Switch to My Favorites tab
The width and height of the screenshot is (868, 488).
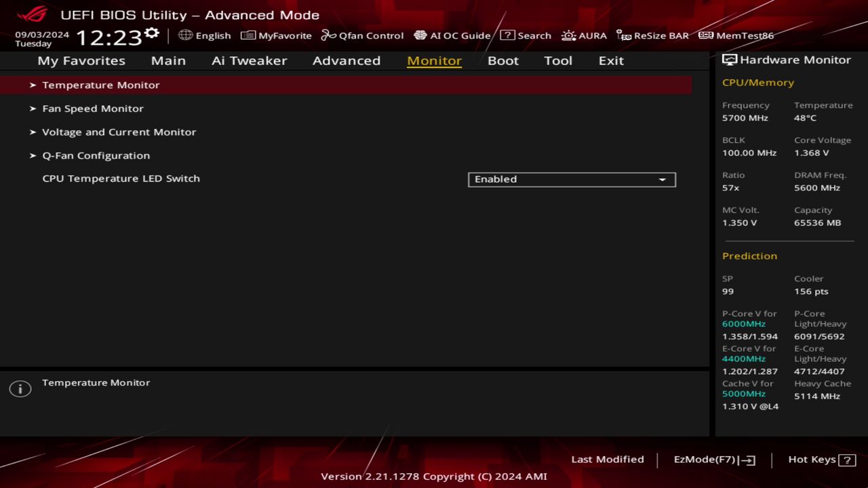pyautogui.click(x=81, y=60)
